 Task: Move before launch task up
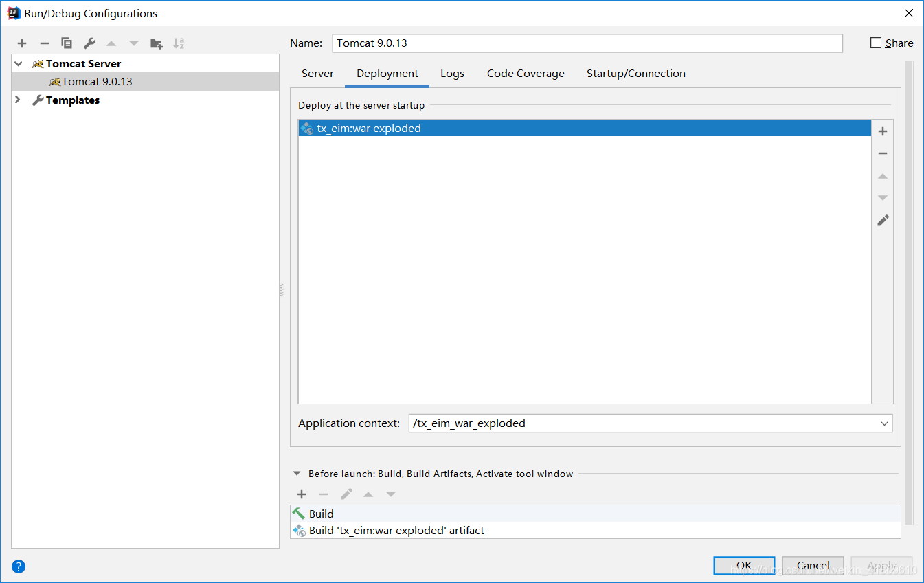pos(368,494)
